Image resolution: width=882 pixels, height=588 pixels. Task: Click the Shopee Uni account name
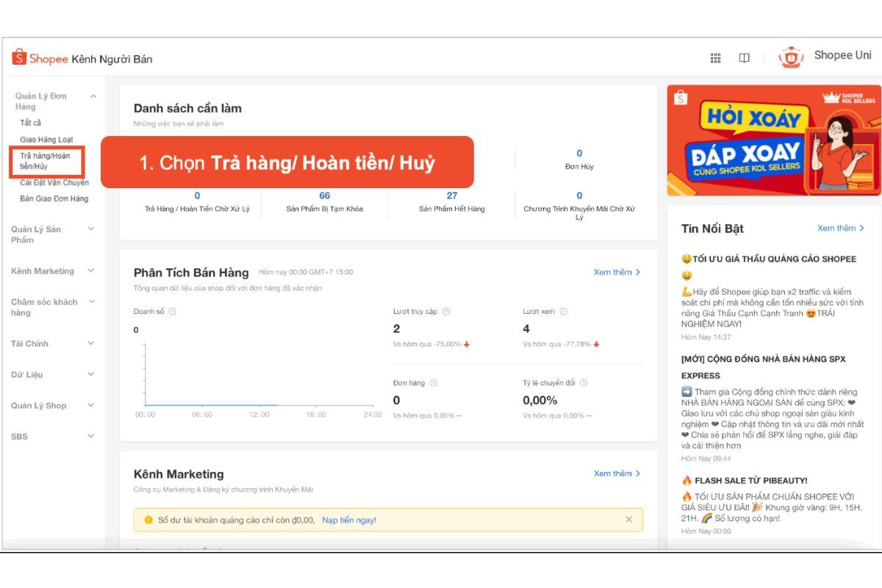pyautogui.click(x=842, y=55)
